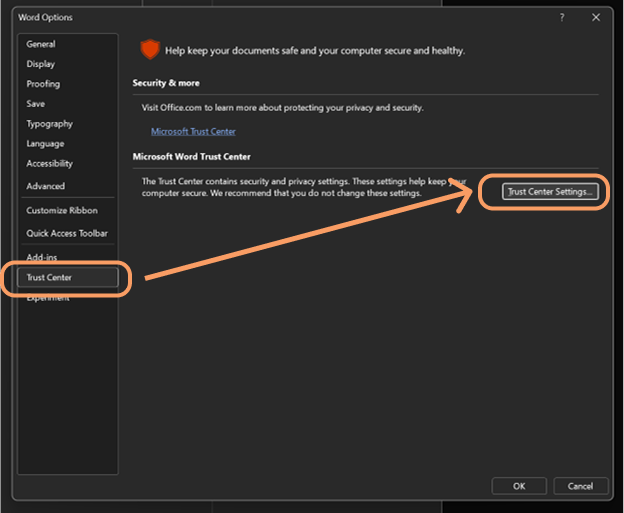
Task: Open help via question mark icon
Action: [562, 18]
